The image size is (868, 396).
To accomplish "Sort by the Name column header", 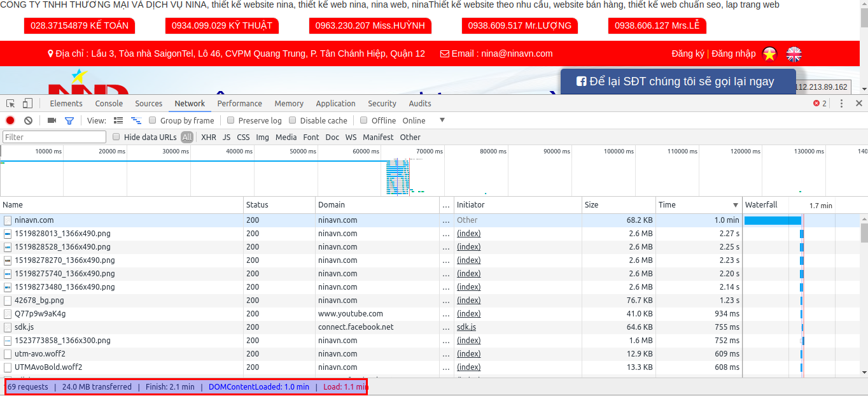I will pyautogui.click(x=122, y=205).
